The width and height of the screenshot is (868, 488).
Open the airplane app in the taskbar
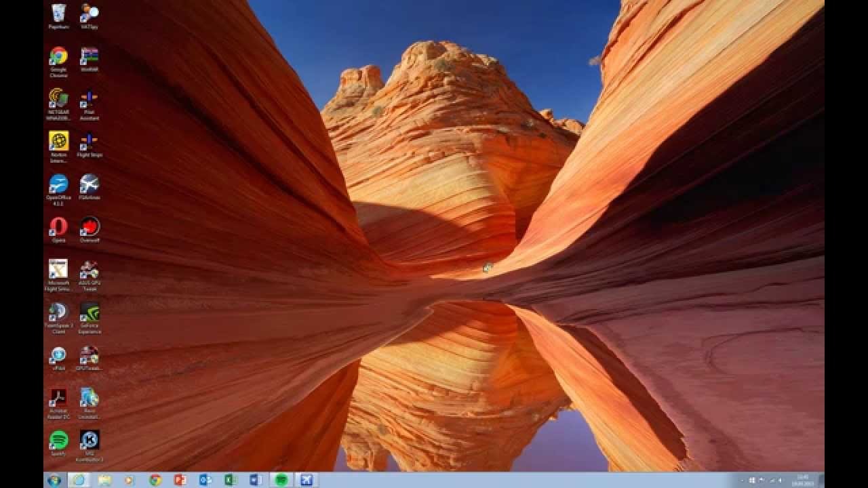[x=307, y=480]
